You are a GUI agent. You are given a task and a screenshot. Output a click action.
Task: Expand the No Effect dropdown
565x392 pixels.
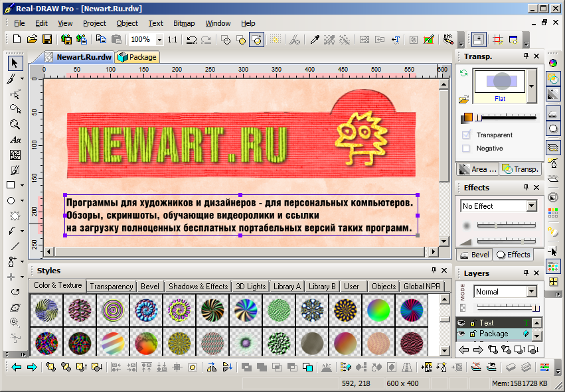[x=531, y=206]
